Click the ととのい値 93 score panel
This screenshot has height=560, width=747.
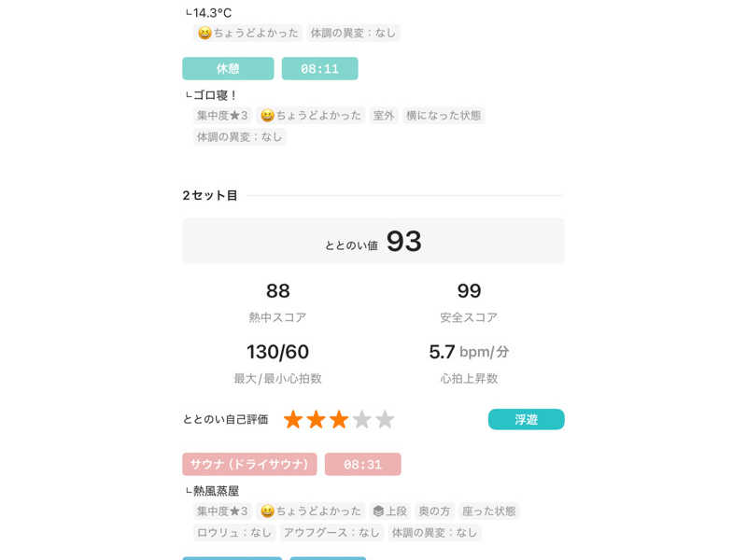373,242
